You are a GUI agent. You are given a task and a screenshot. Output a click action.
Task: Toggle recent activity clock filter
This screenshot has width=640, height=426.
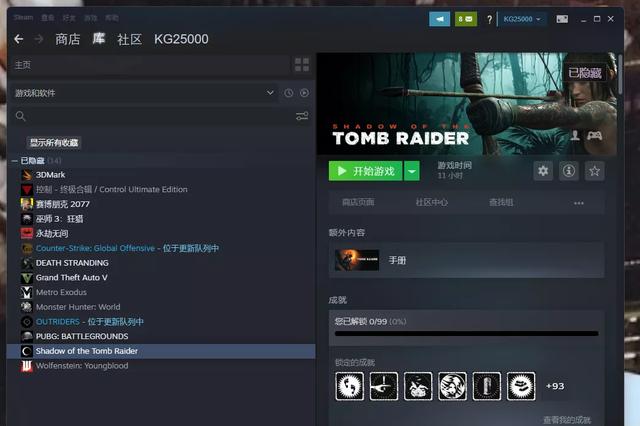pos(289,93)
